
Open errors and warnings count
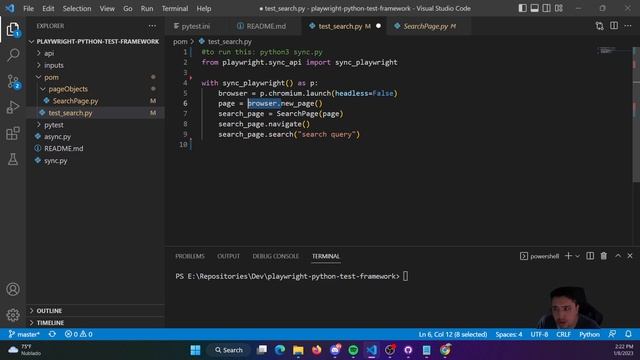(x=78, y=334)
